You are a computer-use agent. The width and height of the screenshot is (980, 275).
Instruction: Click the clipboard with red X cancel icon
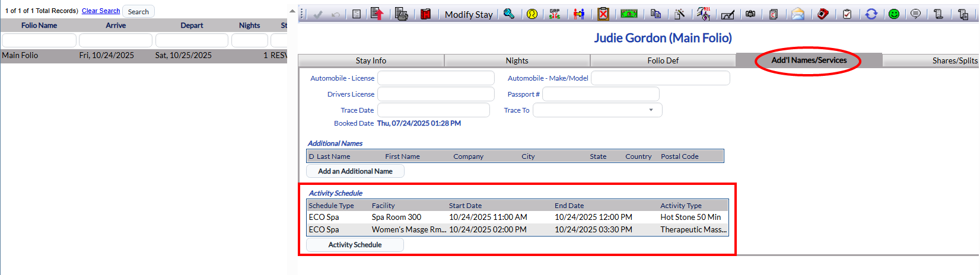coord(603,14)
